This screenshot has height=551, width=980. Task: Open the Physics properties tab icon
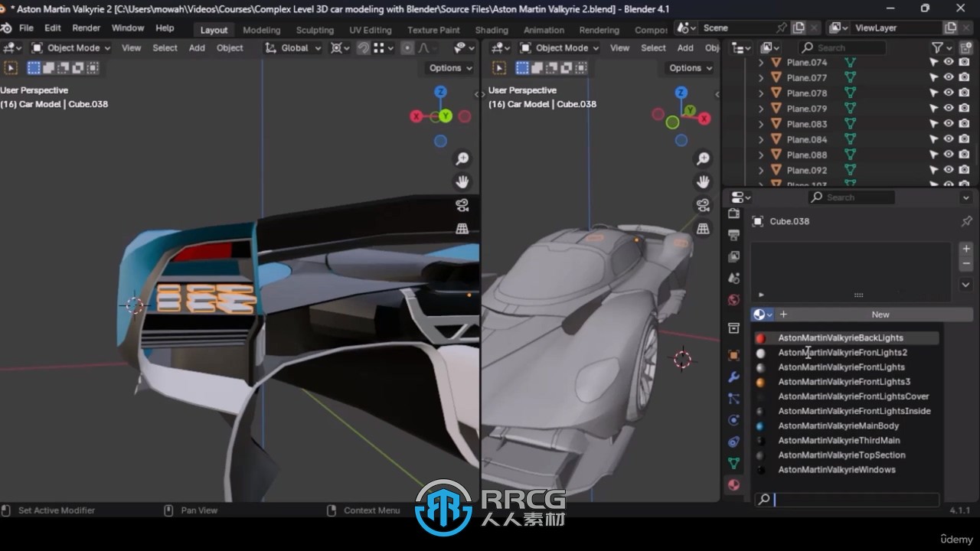pos(734,420)
